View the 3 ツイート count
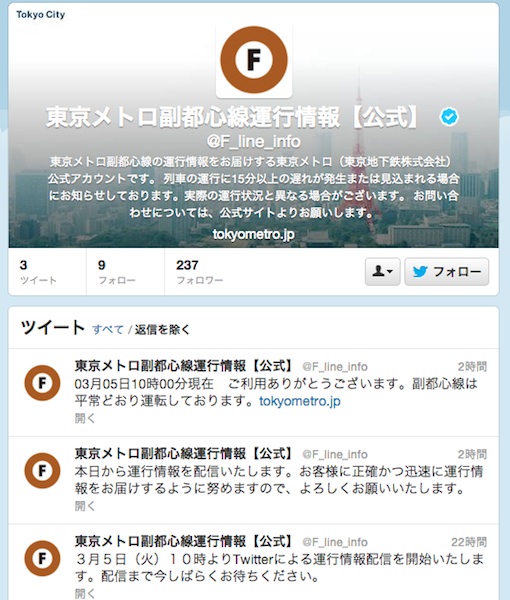 [x=38, y=272]
